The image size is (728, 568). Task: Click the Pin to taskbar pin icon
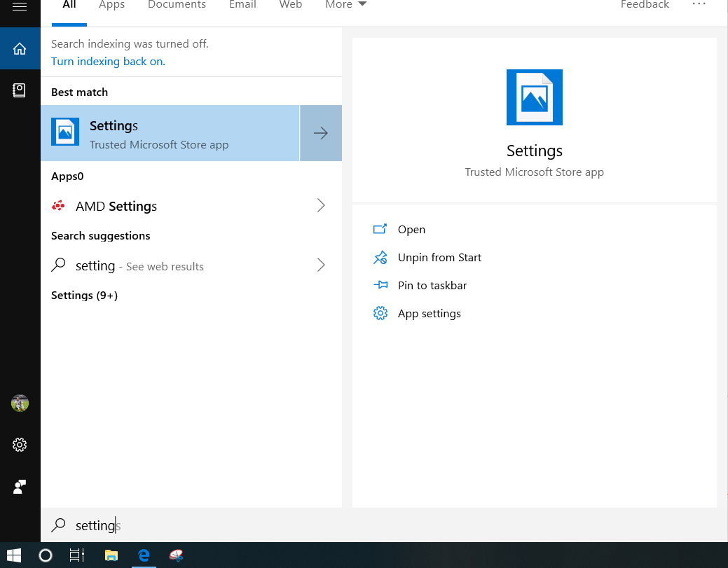pos(380,285)
